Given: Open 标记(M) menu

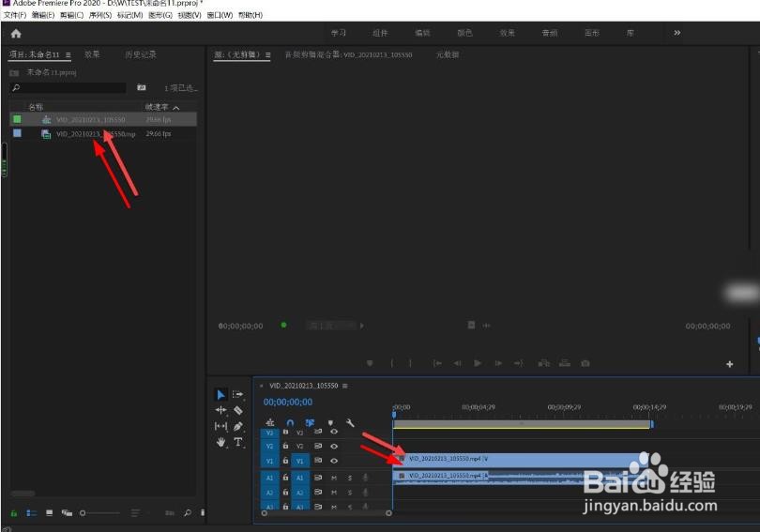Looking at the screenshot, I should [129, 15].
